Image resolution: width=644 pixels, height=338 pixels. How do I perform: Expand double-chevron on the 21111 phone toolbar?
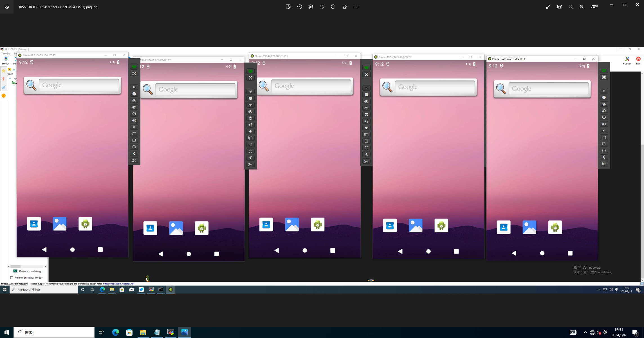604,91
